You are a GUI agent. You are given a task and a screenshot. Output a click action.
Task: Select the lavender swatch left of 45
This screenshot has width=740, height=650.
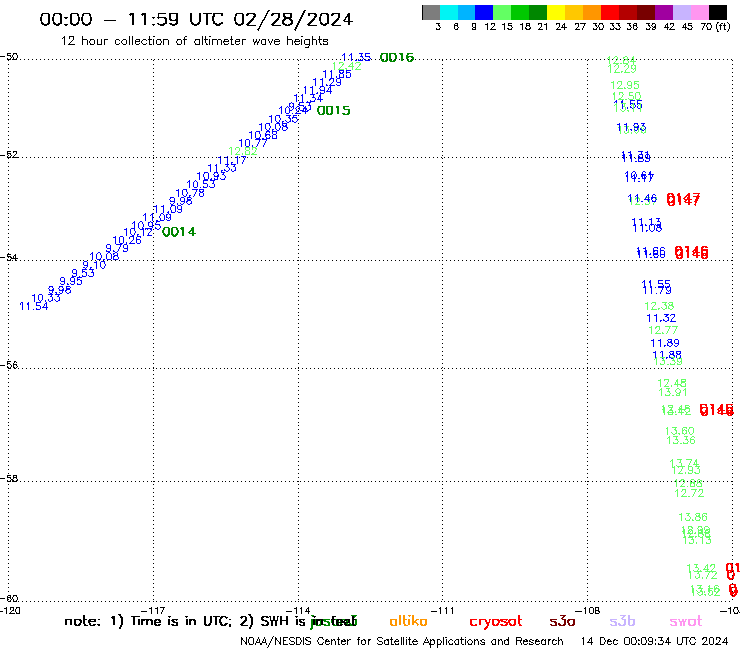[x=681, y=12]
